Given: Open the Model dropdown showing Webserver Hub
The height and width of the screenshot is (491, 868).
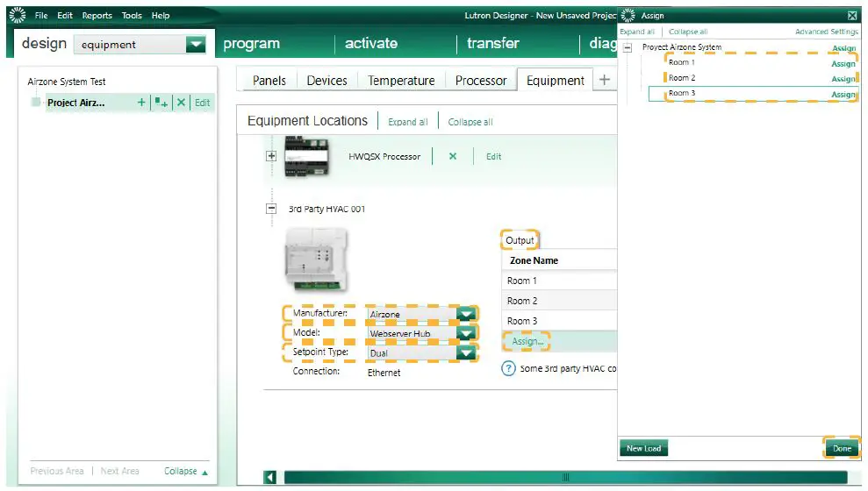Looking at the screenshot, I should (466, 333).
